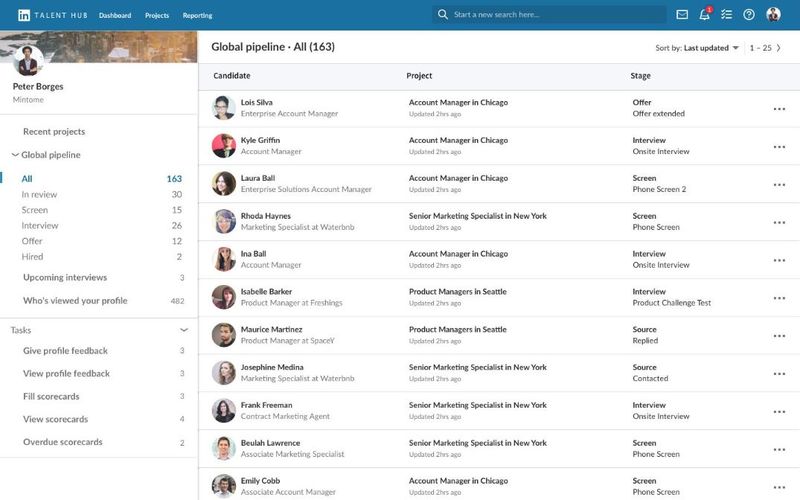This screenshot has width=800, height=500.
Task: Click the LinkedIn Talent Hub logo
Action: pos(49,15)
